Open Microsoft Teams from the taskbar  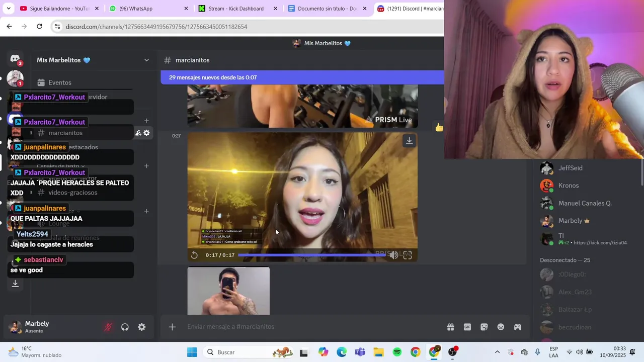[x=360, y=352]
